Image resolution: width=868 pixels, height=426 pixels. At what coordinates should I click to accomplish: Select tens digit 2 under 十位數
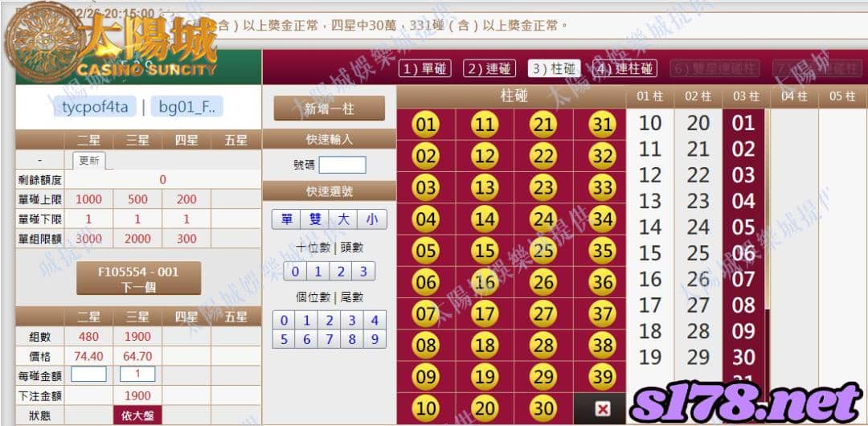(341, 272)
